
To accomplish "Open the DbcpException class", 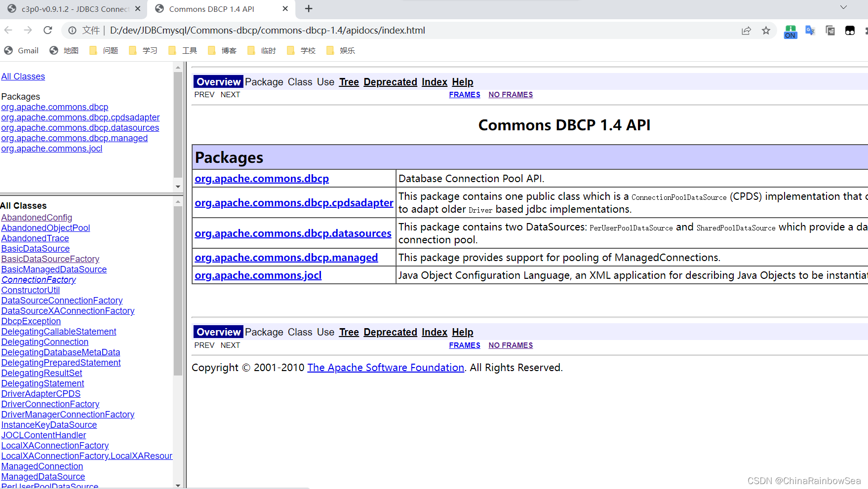I will (31, 321).
